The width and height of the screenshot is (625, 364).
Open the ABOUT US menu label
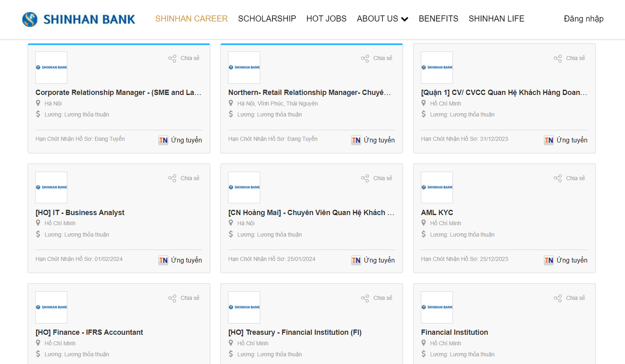(377, 19)
